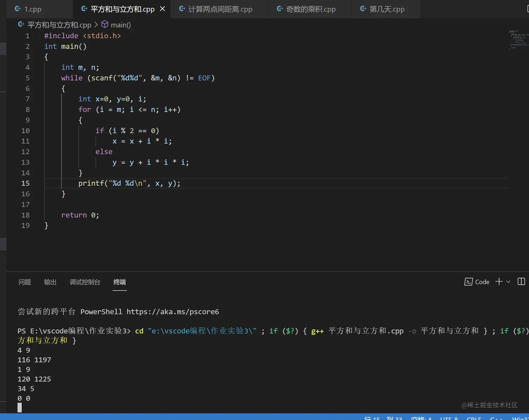Screen dimensions: 529x420
Task: Click the C++ file icon on 第几天.cpp tab
Action: (x=363, y=9)
